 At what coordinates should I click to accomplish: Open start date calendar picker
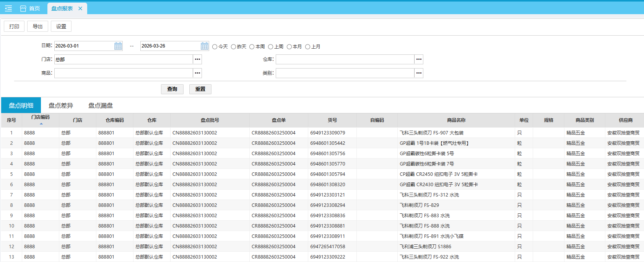pos(118,46)
